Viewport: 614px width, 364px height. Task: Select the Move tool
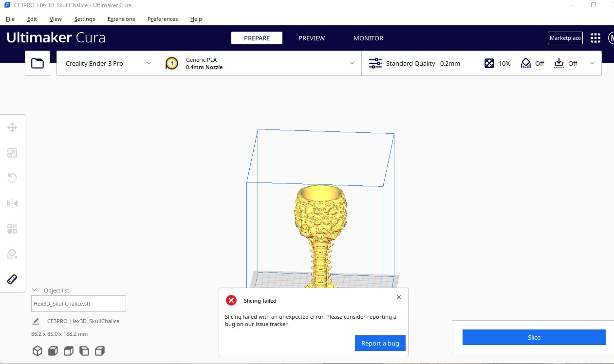[x=12, y=127]
